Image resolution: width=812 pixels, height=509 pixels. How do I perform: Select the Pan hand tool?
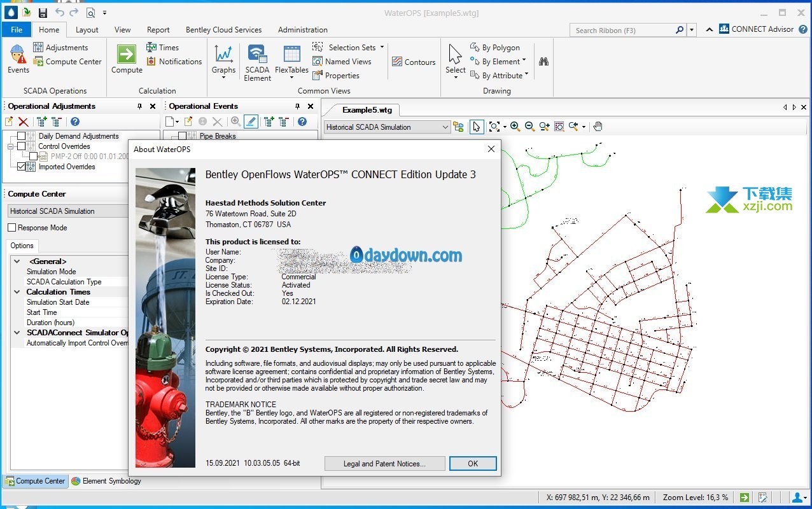598,127
